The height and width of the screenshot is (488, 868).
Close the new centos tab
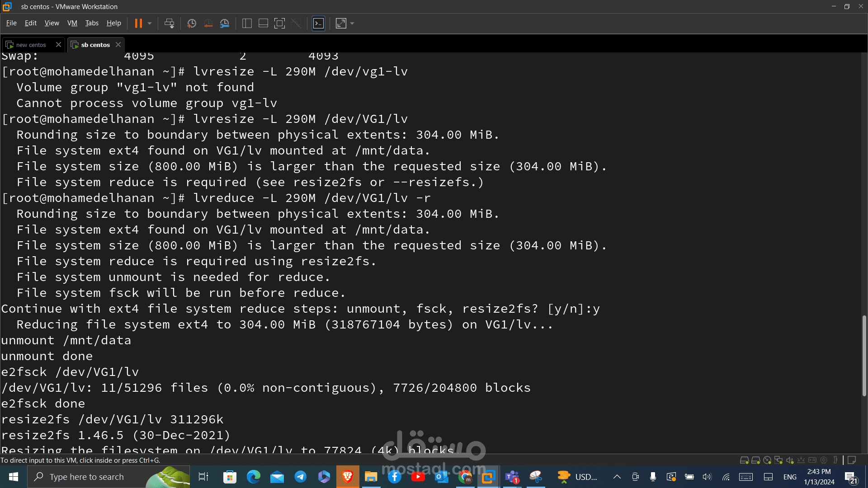click(x=58, y=44)
